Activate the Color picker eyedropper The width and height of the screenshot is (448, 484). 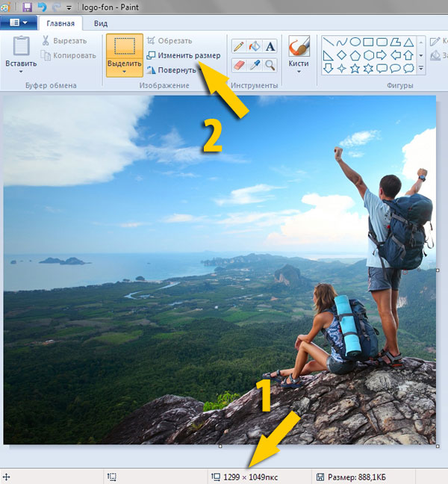(x=255, y=65)
